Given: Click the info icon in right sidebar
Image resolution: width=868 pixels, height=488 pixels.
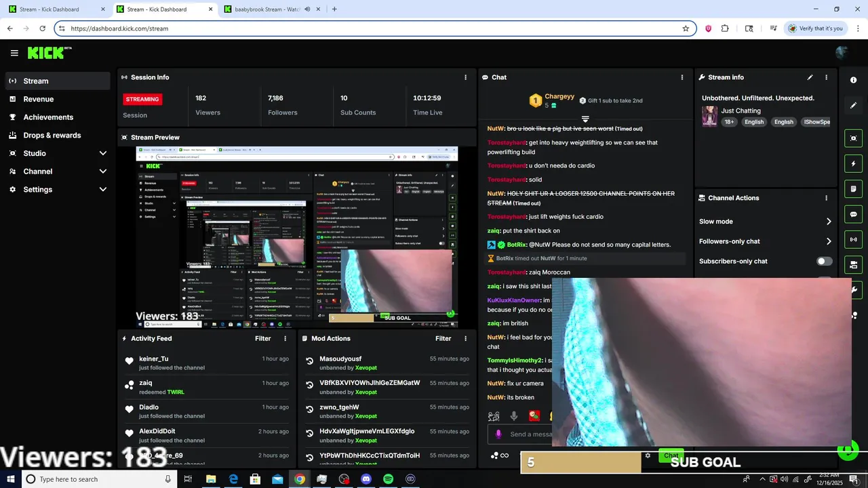Looking at the screenshot, I should (x=853, y=80).
